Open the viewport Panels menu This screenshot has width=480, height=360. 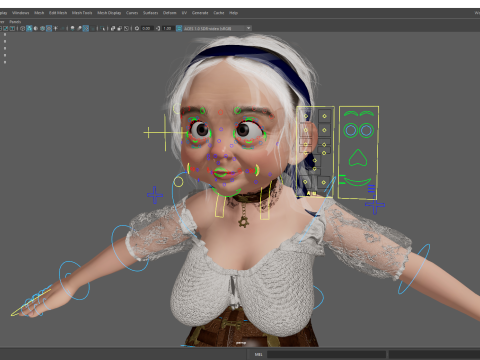pos(15,22)
